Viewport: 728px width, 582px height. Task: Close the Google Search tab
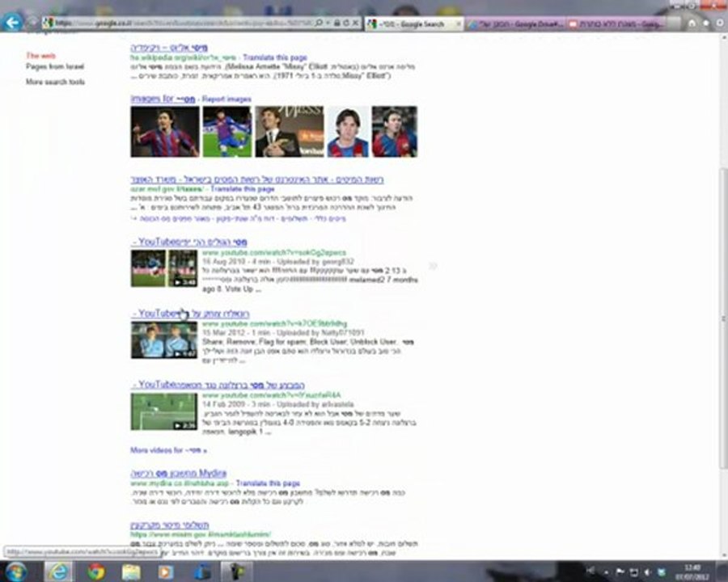(459, 23)
